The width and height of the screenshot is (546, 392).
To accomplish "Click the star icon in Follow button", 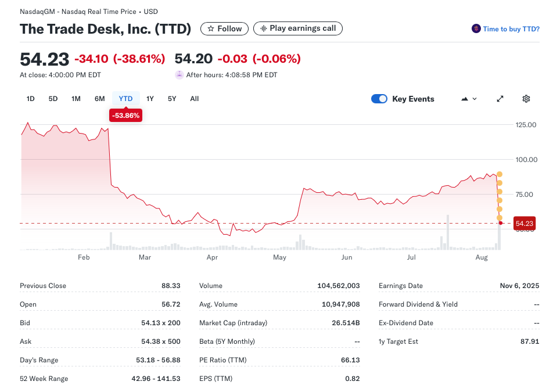I will 211,28.
